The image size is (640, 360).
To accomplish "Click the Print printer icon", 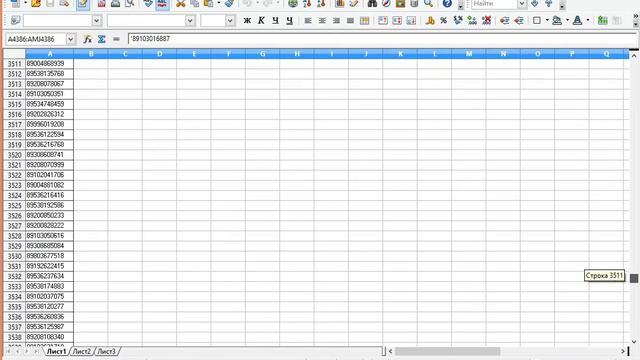I will tap(116, 4).
